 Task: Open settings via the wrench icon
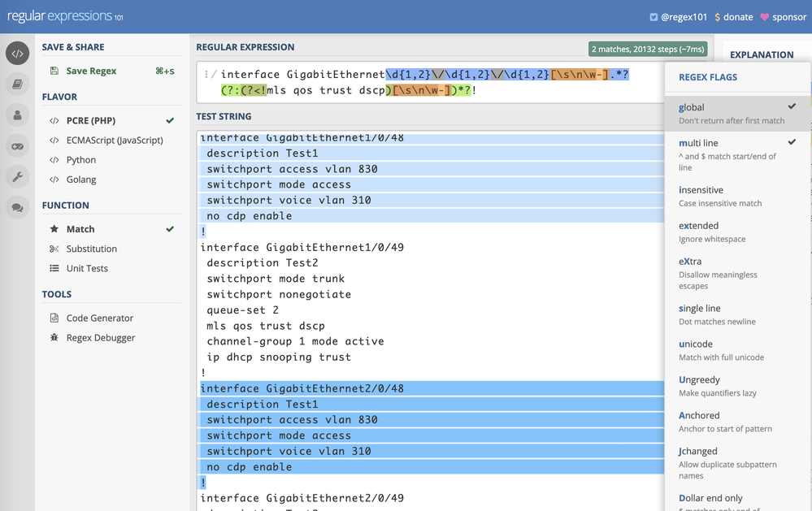click(17, 177)
